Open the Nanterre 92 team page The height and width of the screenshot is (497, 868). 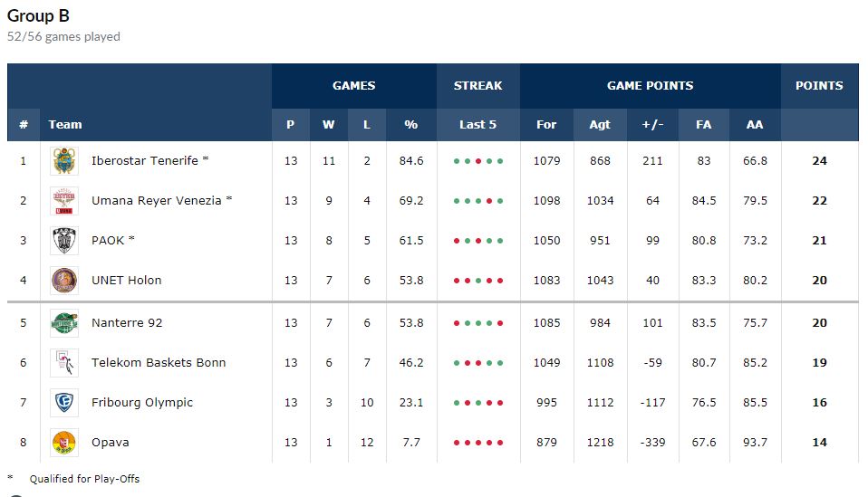tap(127, 323)
